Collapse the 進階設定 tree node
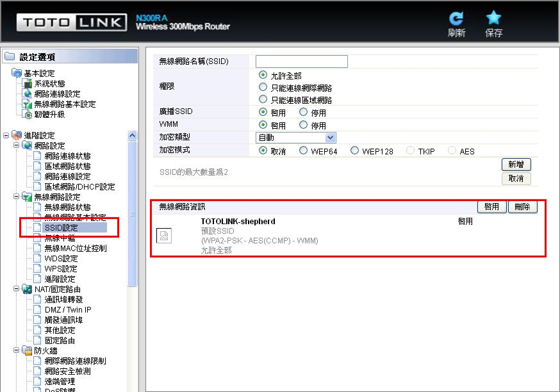Image resolution: width=560 pixels, height=392 pixels. click(x=6, y=135)
